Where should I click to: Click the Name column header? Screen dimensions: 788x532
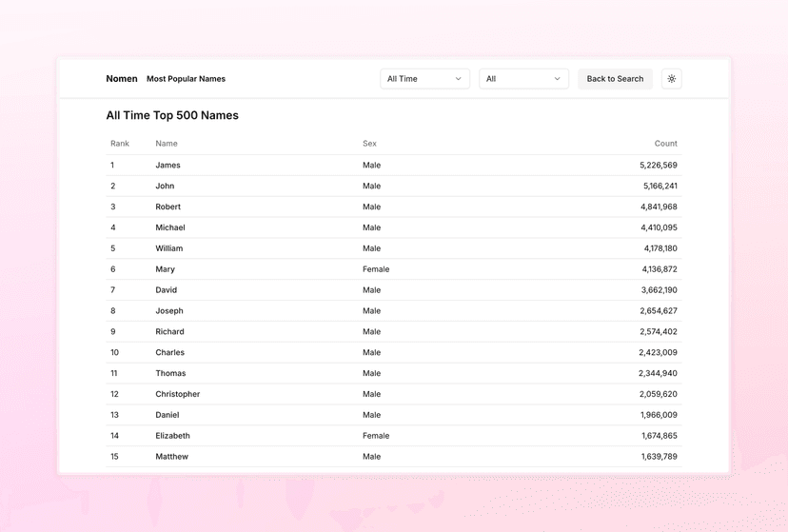(167, 144)
